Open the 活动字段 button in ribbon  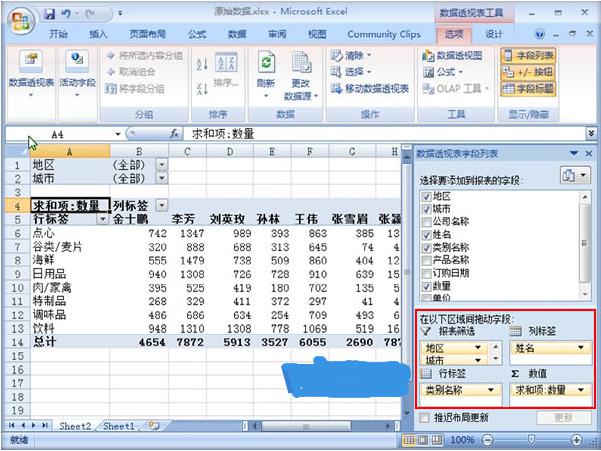[x=77, y=73]
